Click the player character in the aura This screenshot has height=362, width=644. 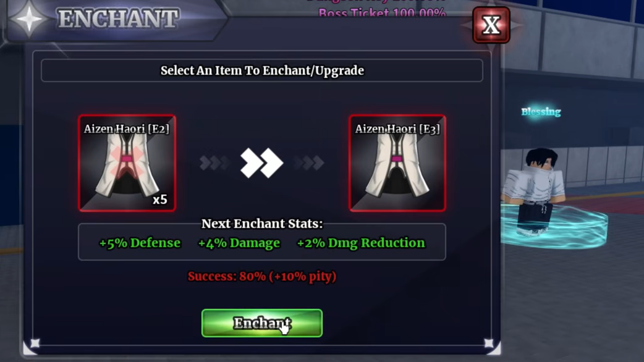click(x=537, y=192)
